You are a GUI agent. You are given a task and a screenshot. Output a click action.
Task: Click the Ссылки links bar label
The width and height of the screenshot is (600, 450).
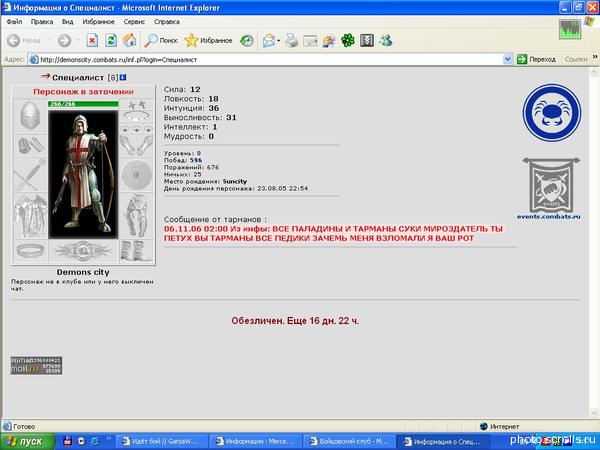pos(576,59)
